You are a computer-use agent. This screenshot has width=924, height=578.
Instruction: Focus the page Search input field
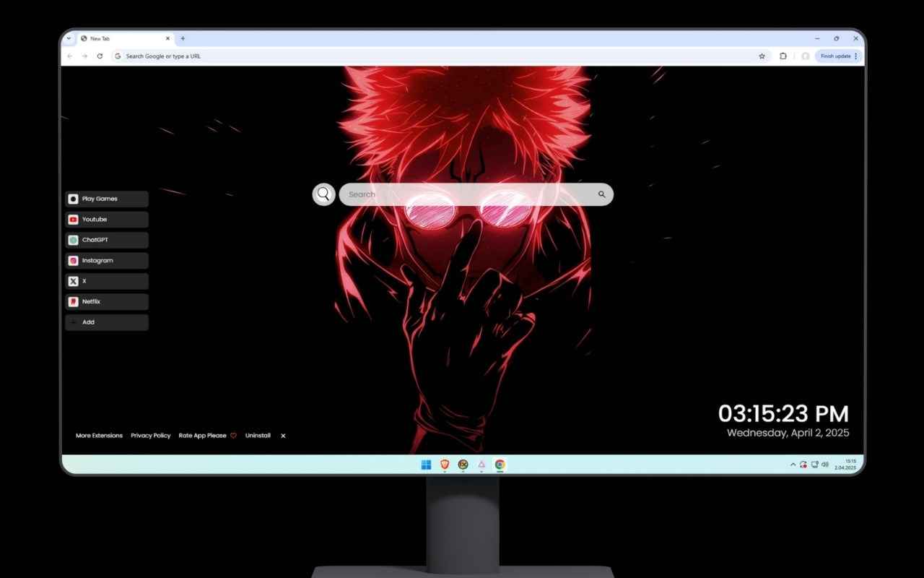coord(476,194)
